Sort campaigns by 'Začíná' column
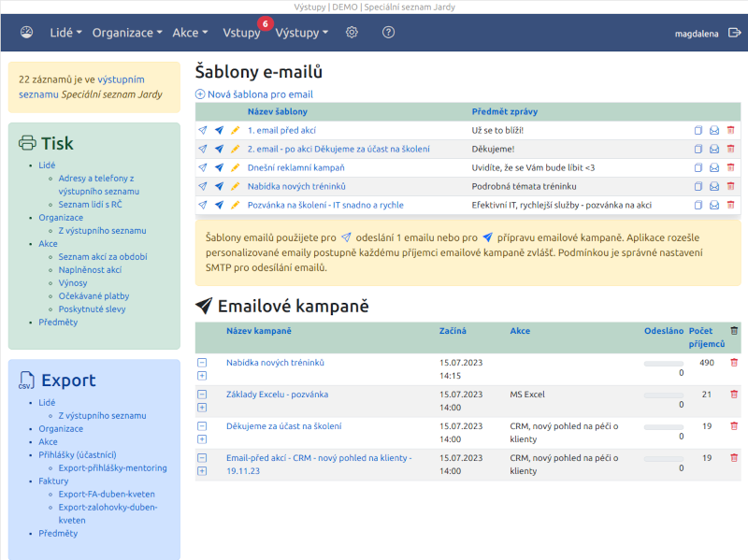Image resolution: width=748 pixels, height=560 pixels. click(x=453, y=331)
